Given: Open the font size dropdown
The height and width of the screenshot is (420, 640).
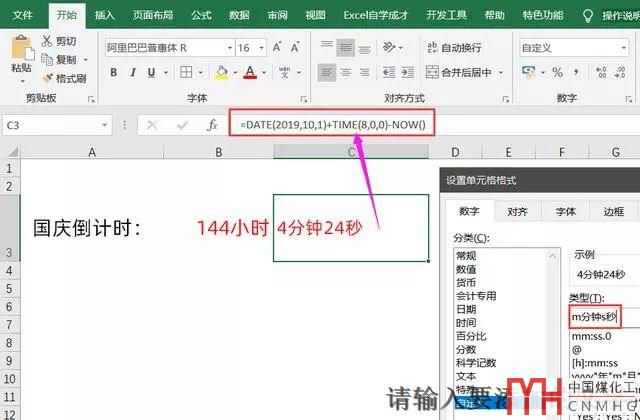Looking at the screenshot, I should click(x=262, y=48).
